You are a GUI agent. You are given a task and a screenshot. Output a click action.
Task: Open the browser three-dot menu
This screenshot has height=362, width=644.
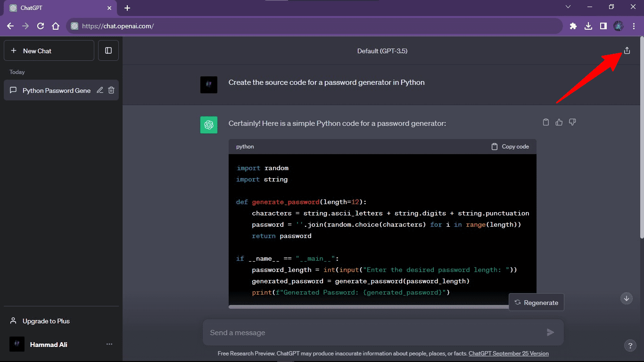point(634,26)
